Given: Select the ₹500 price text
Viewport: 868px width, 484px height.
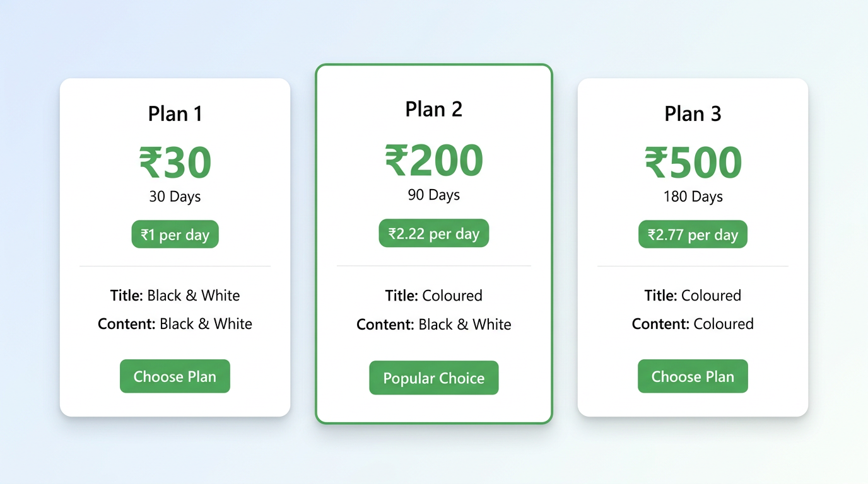Looking at the screenshot, I should click(693, 162).
